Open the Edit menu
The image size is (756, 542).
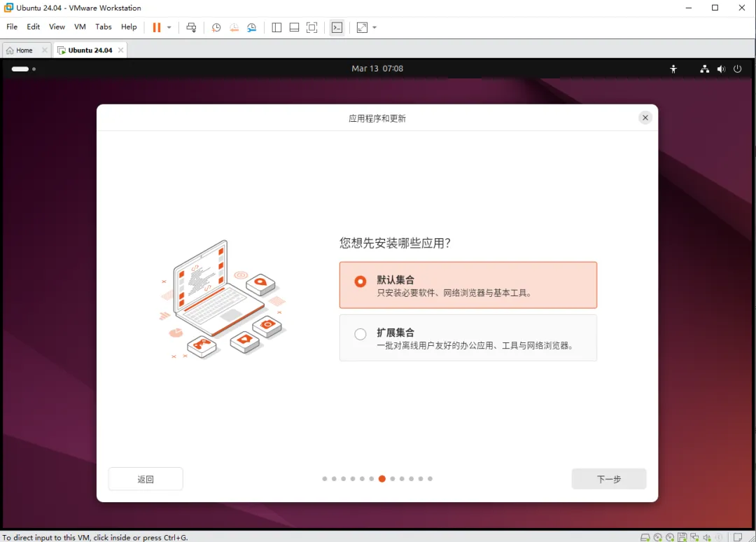tap(34, 27)
